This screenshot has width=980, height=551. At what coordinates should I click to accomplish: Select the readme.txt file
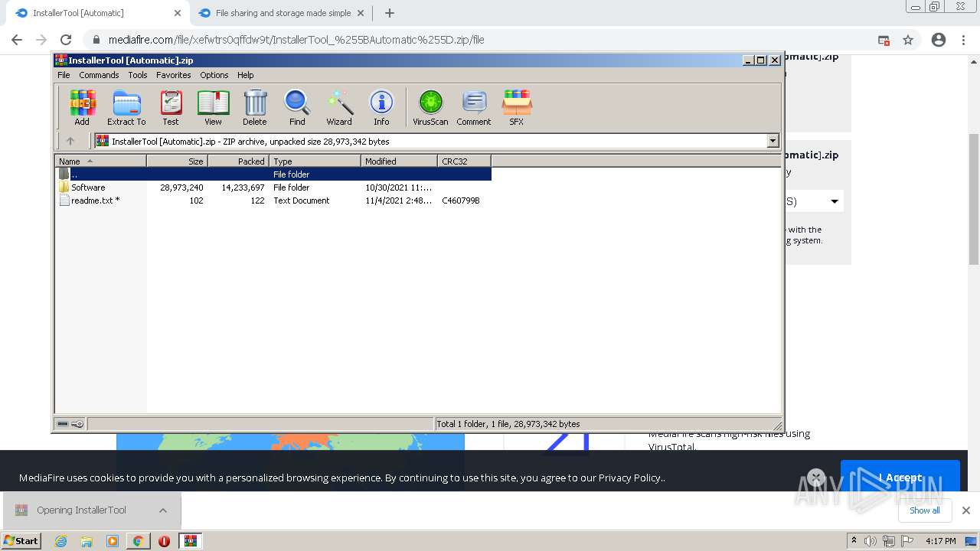[273, 201]
